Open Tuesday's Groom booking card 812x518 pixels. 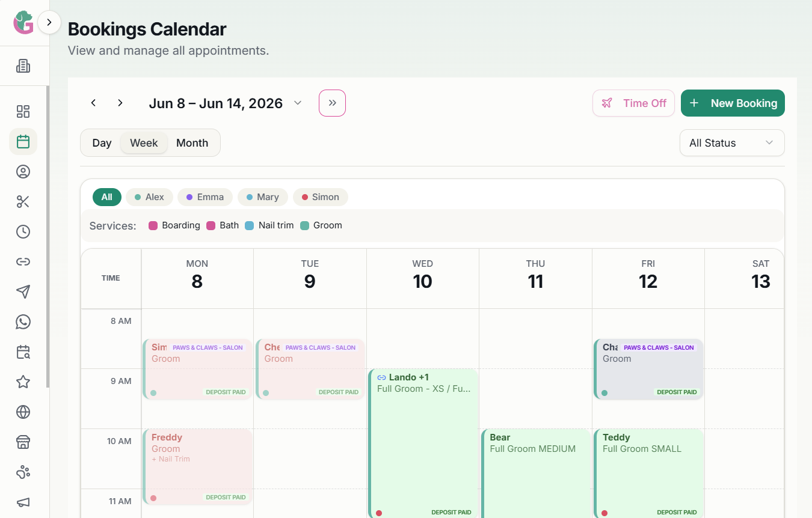pos(310,369)
